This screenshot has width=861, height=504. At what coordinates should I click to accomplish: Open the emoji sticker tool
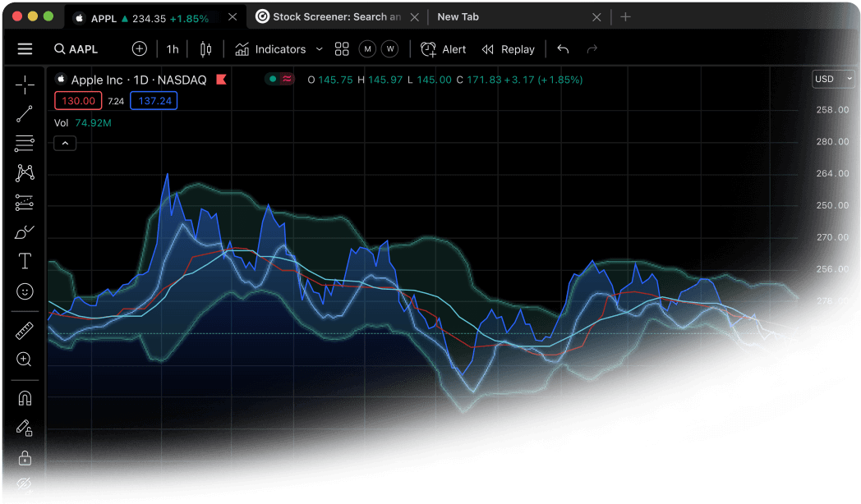point(25,291)
